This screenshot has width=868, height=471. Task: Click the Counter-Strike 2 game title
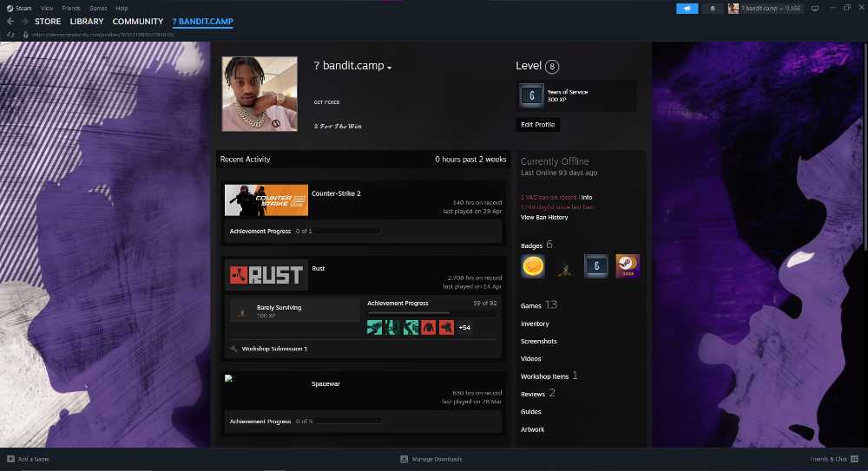pyautogui.click(x=336, y=193)
